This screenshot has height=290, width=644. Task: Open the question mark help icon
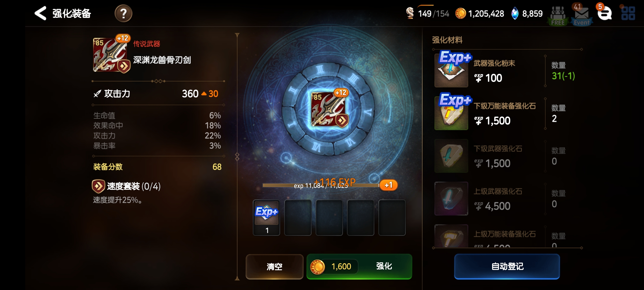click(123, 13)
